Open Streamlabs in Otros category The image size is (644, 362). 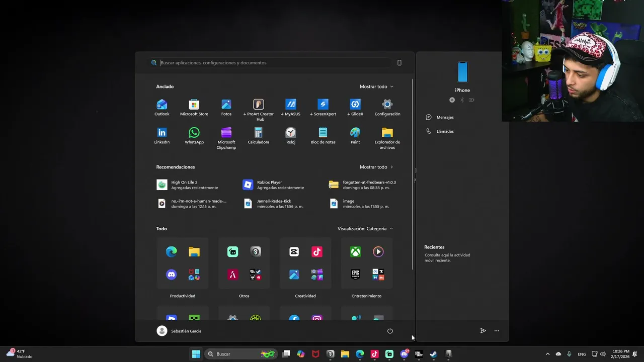(x=233, y=252)
